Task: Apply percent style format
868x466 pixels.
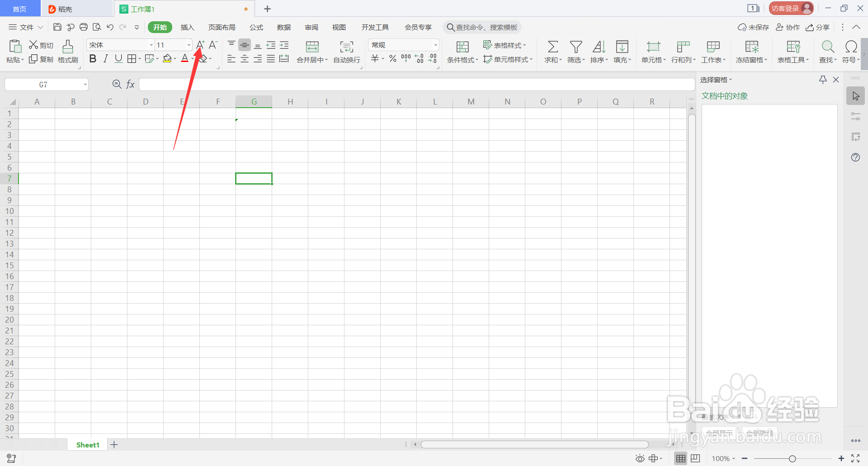Action: click(x=393, y=58)
